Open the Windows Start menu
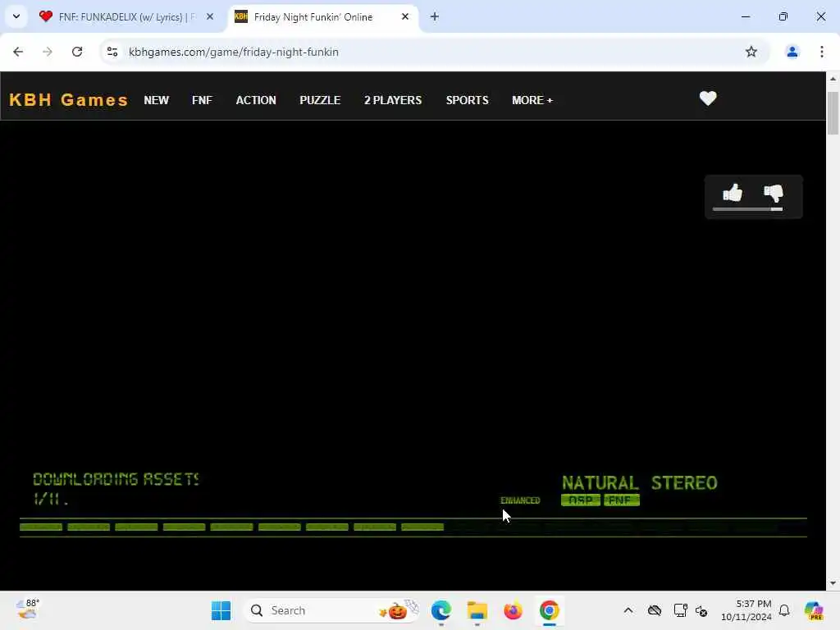The width and height of the screenshot is (840, 630). coord(221,610)
